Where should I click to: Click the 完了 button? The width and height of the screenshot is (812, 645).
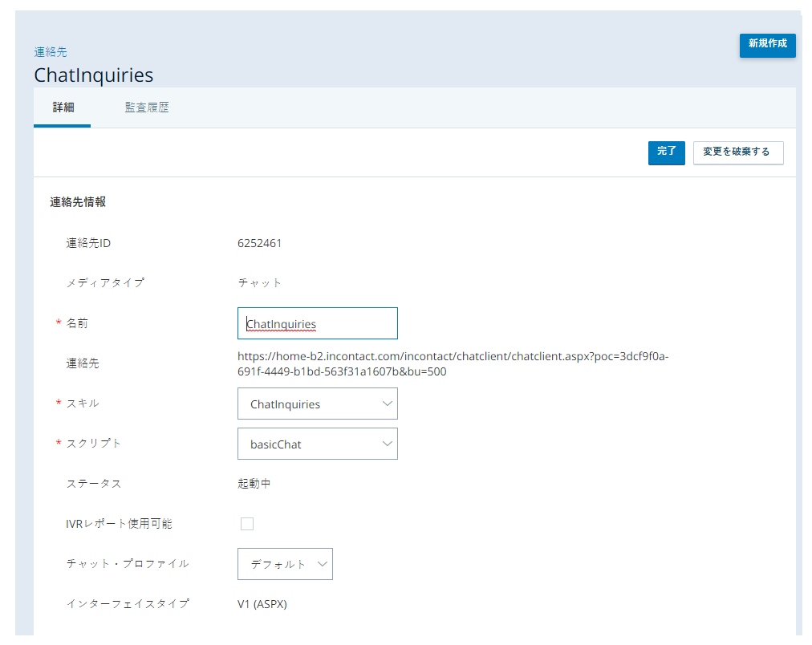[667, 152]
